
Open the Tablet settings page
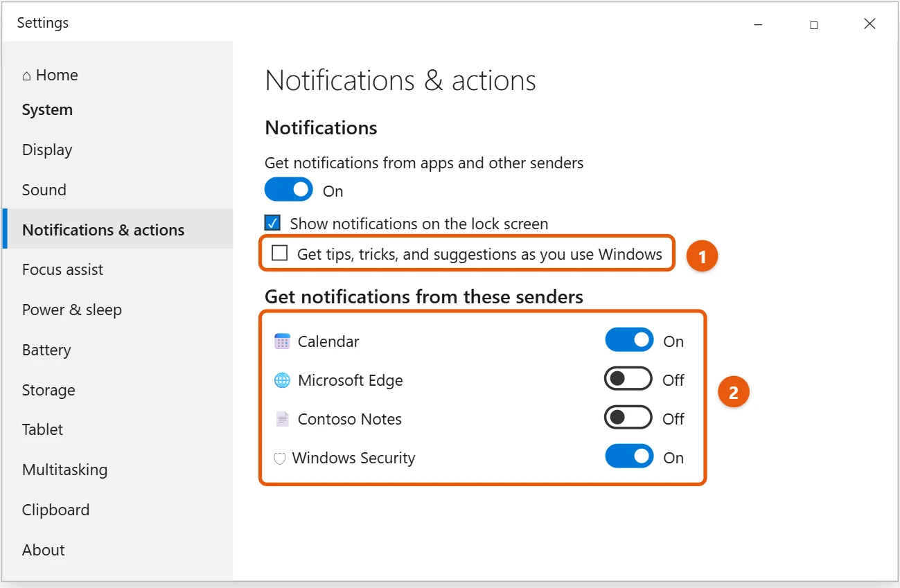[x=42, y=429]
